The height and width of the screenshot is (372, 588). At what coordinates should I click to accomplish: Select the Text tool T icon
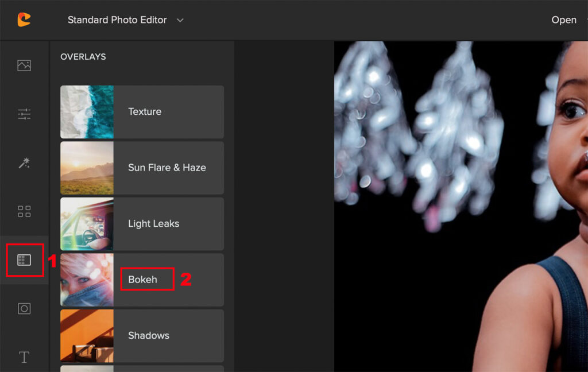click(x=24, y=356)
